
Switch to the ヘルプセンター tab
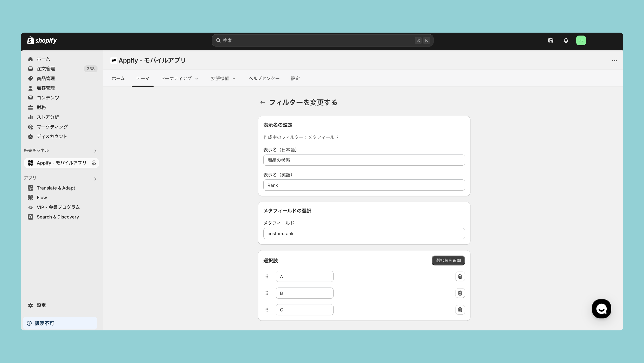pos(264,78)
